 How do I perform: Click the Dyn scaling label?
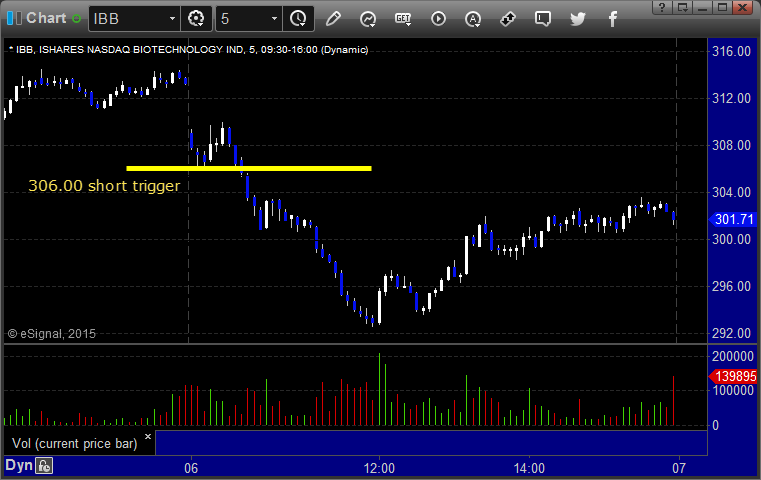(19, 465)
